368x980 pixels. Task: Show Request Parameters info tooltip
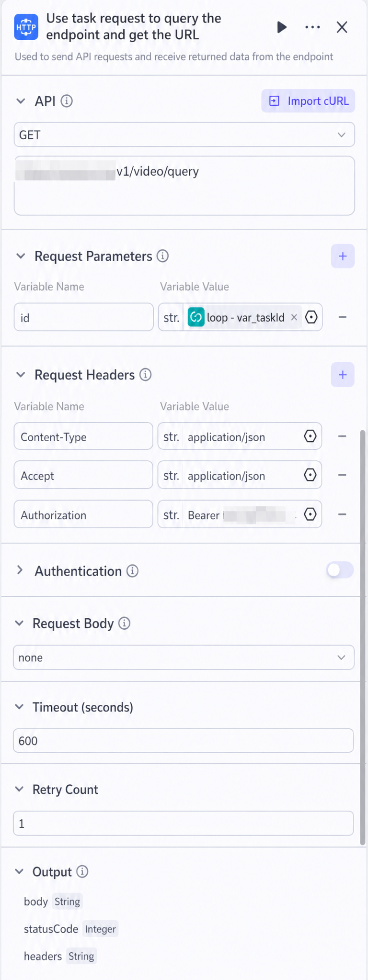163,256
